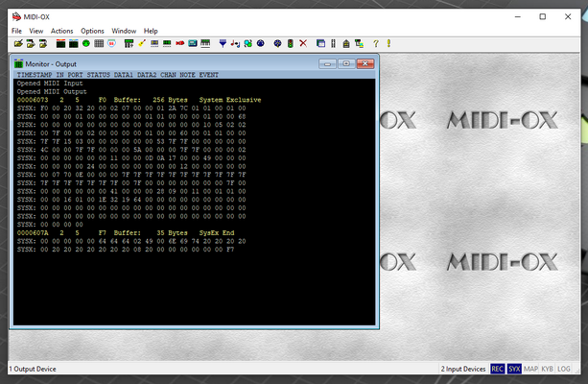Viewport: 588px width, 384px height.
Task: Click the round badge icon with red number
Action: (112, 44)
